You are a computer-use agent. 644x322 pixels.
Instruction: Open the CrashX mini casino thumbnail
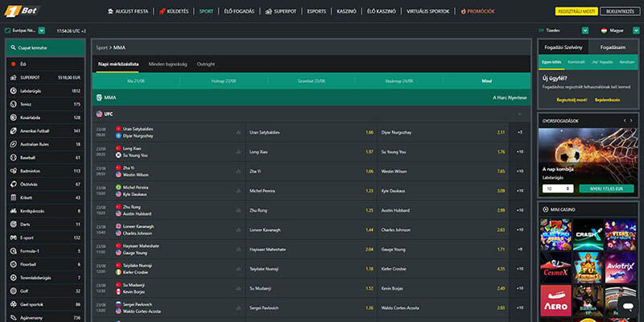[x=588, y=234]
